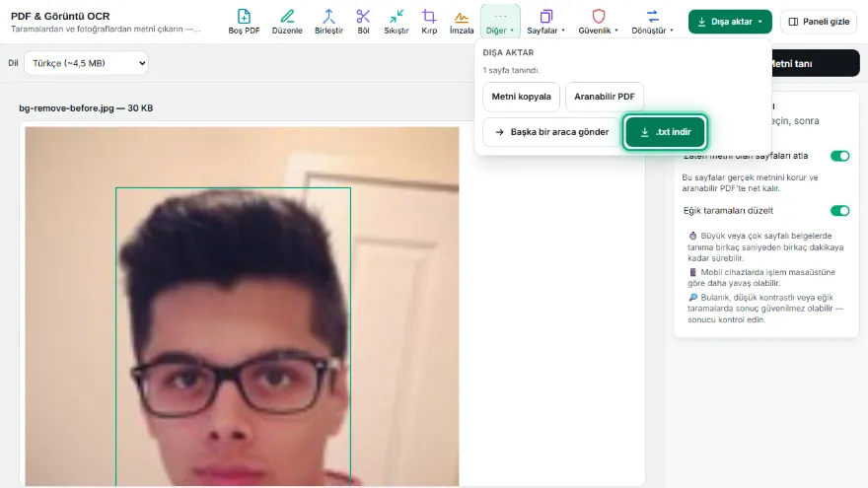The image size is (868, 488).
Task: Open the Sıkıştır compress tool
Action: (x=397, y=22)
